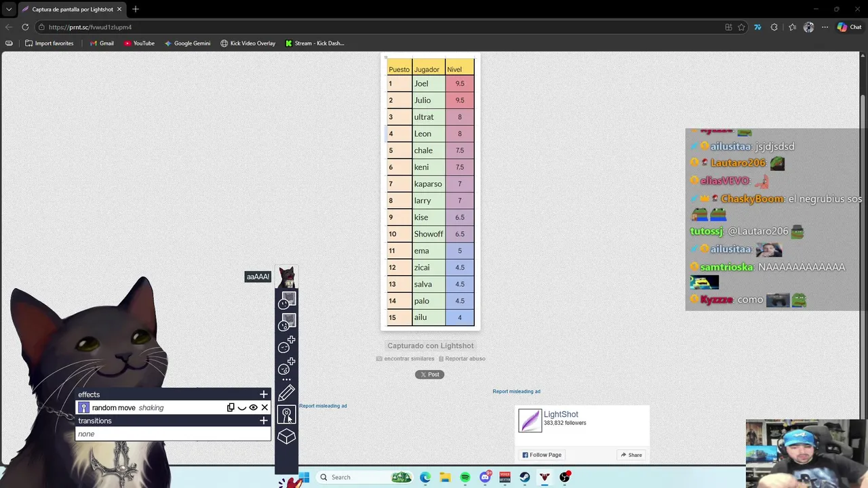868x488 pixels.
Task: Open browser settings and more menu
Action: (x=825, y=27)
